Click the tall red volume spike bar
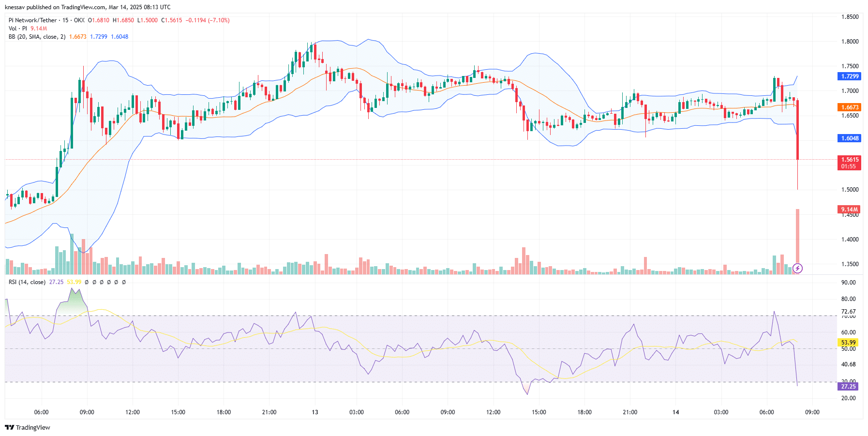The height and width of the screenshot is (436, 868). pyautogui.click(x=797, y=241)
